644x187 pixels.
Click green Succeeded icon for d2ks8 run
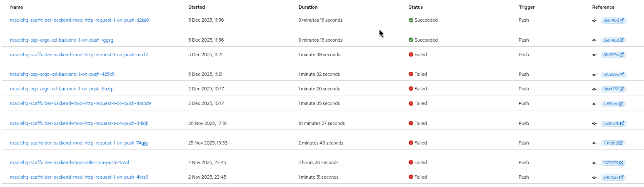[x=411, y=20]
